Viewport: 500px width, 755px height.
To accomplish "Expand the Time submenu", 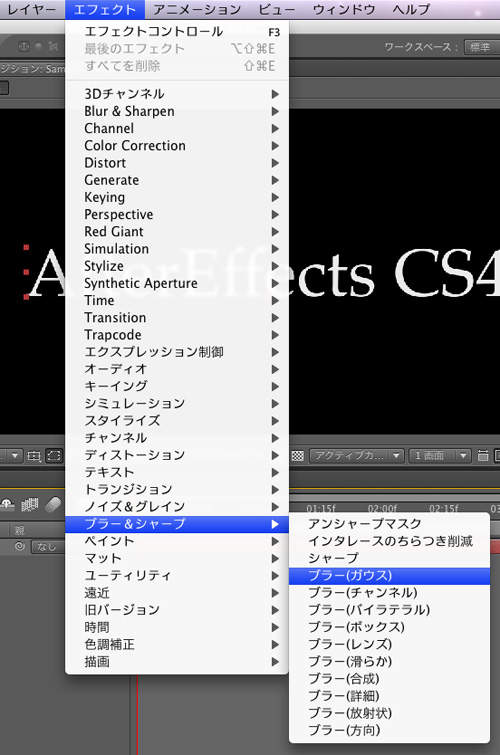I will point(177,300).
